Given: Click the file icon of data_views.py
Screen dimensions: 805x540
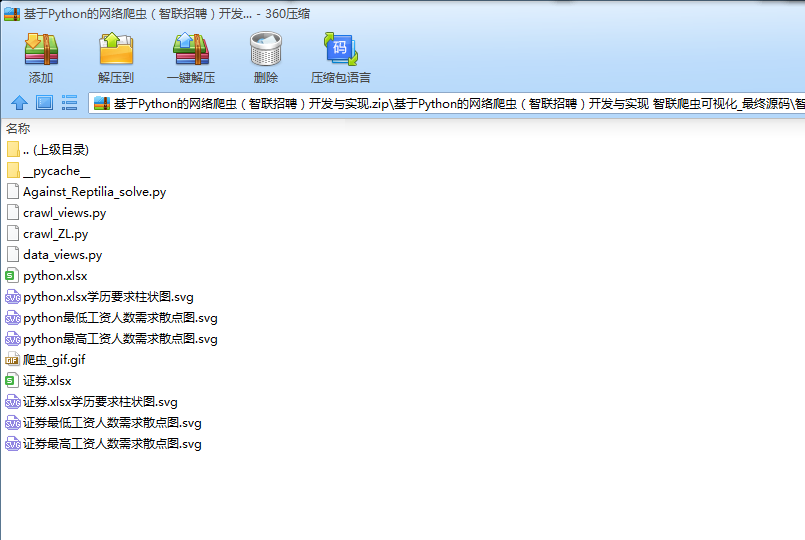Looking at the screenshot, I should click(x=13, y=255).
